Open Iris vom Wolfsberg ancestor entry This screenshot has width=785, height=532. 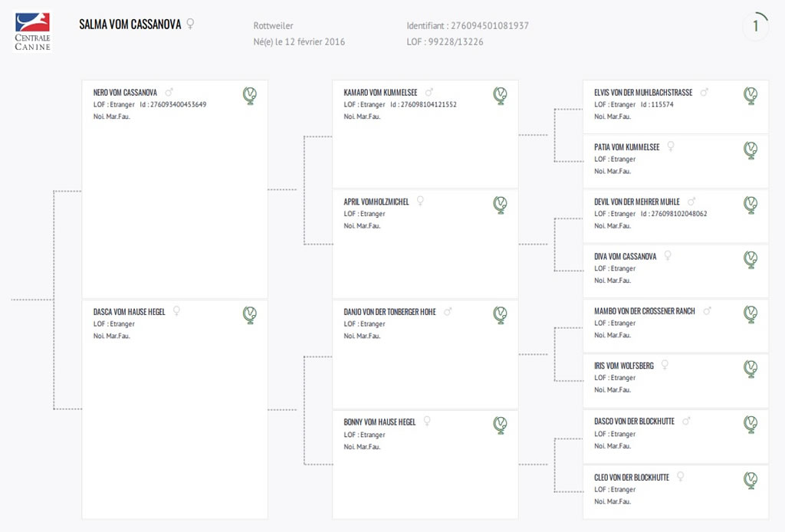[624, 366]
